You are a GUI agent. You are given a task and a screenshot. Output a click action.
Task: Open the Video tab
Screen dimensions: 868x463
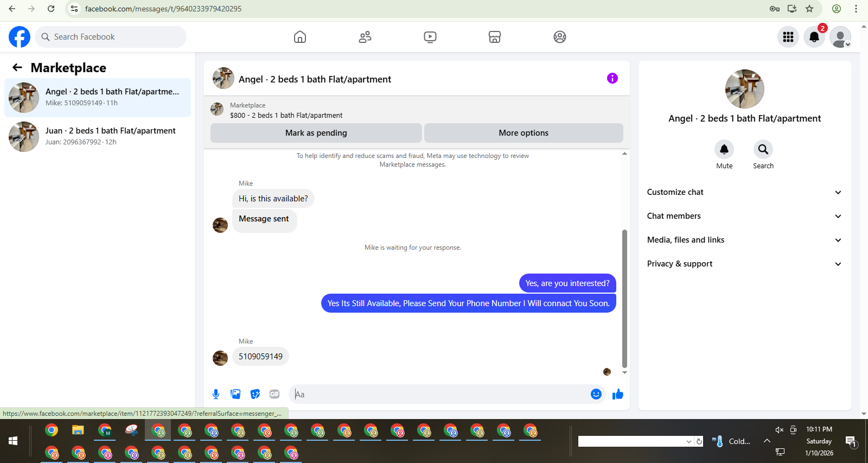(x=430, y=37)
